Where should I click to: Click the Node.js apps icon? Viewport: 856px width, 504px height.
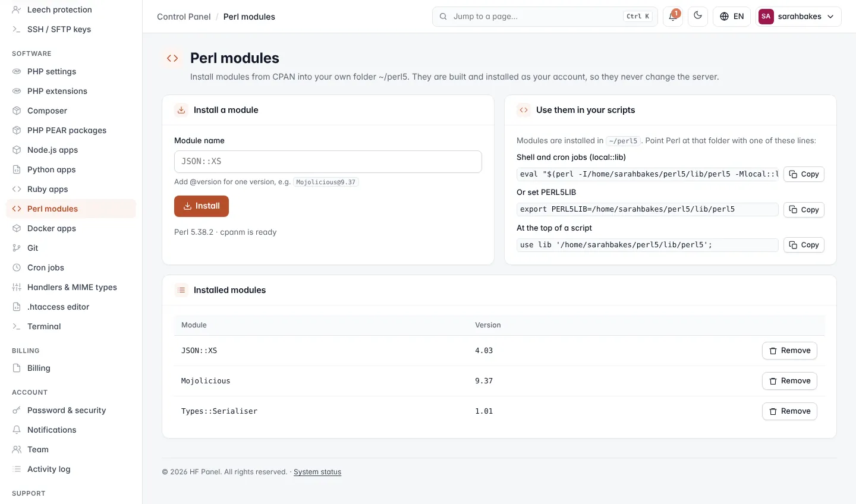pyautogui.click(x=17, y=150)
